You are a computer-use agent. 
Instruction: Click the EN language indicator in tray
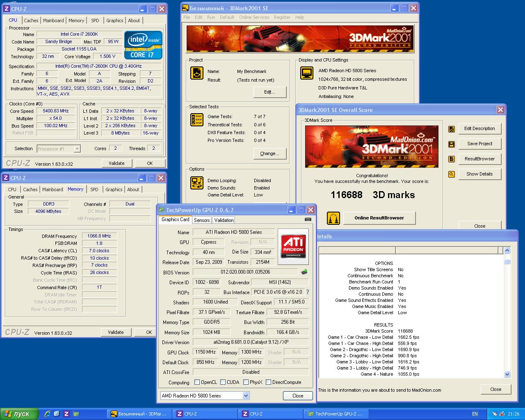pyautogui.click(x=475, y=414)
